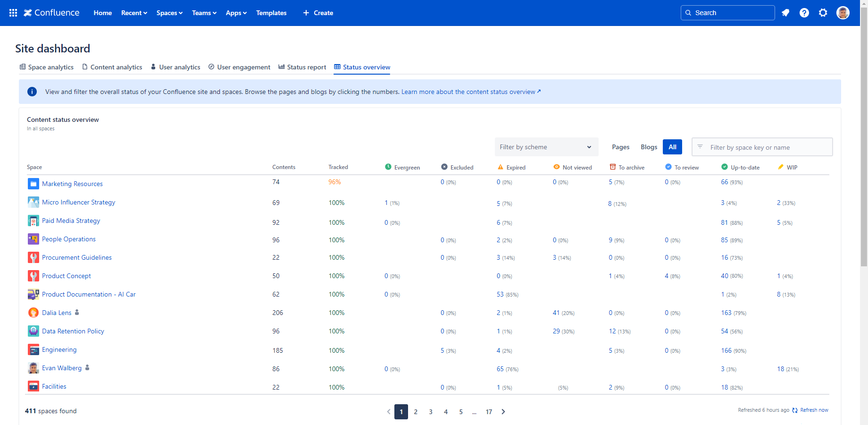Image resolution: width=868 pixels, height=425 pixels.
Task: Click the Evergreen clock icon column header
Action: [388, 167]
